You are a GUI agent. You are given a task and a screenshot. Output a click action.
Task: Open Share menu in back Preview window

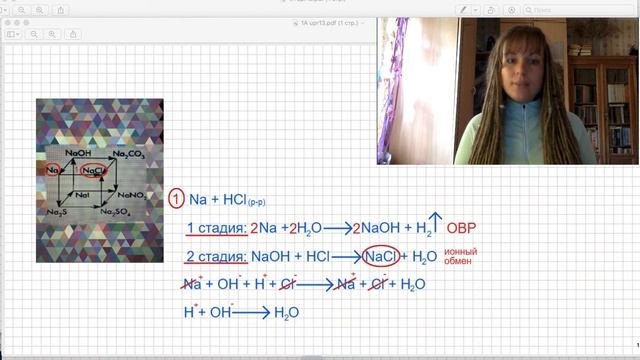point(60,10)
